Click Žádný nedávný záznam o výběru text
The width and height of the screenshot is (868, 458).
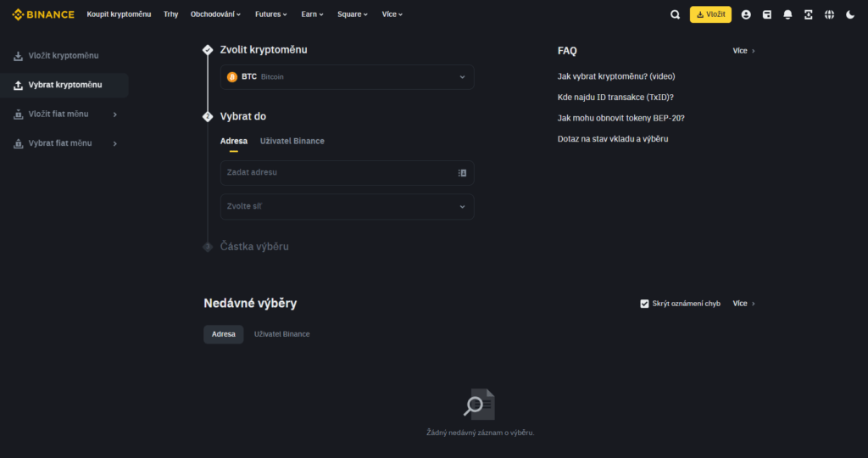(480, 433)
